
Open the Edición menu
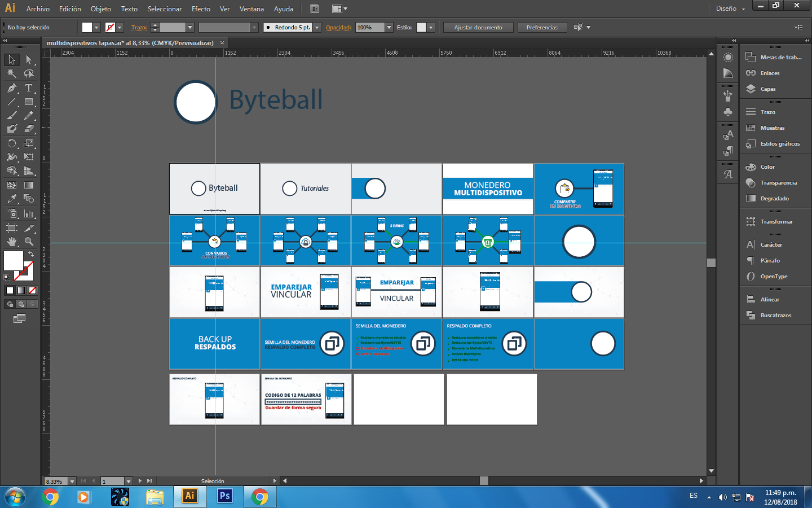(70, 9)
